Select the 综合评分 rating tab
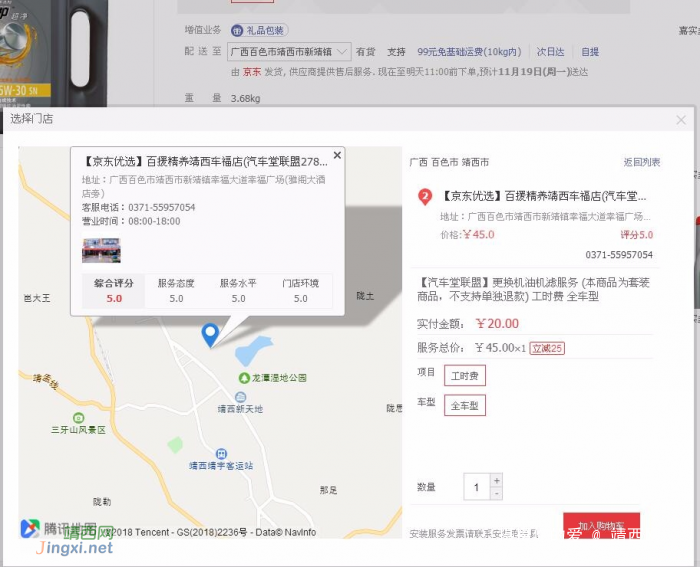The width and height of the screenshot is (700, 567). click(x=113, y=291)
